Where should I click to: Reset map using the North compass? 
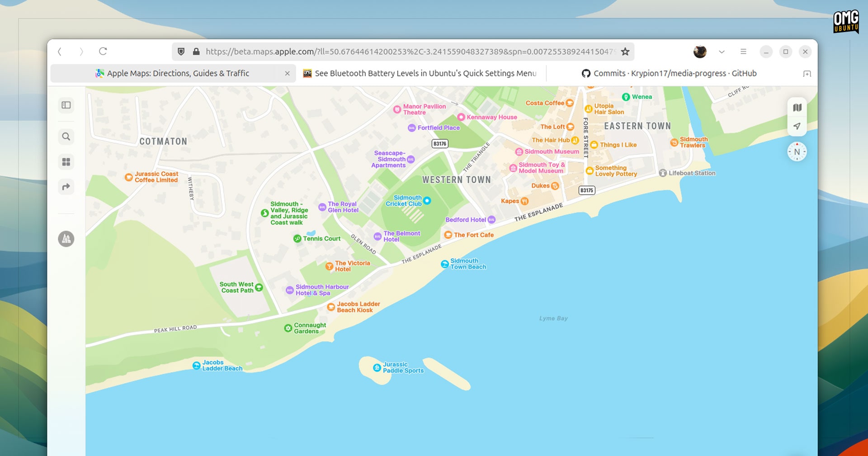(797, 152)
